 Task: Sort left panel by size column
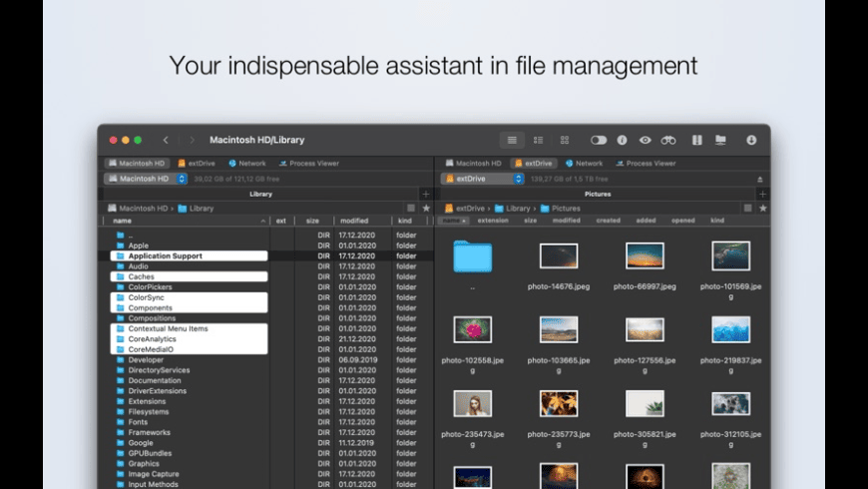312,221
